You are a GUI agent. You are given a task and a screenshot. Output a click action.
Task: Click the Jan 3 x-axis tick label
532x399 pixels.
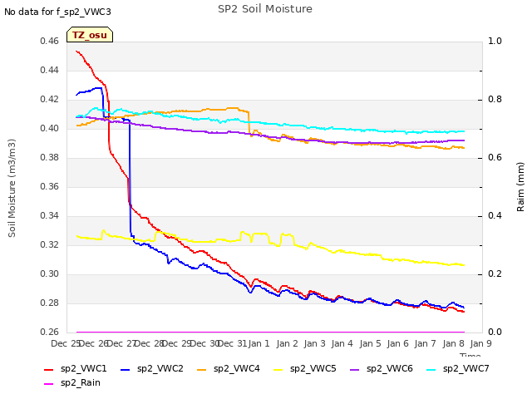click(x=314, y=343)
